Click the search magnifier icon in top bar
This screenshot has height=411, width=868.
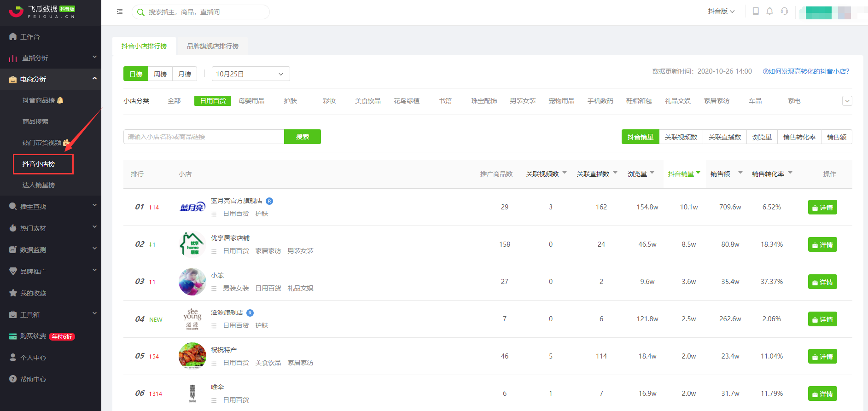pyautogui.click(x=141, y=12)
